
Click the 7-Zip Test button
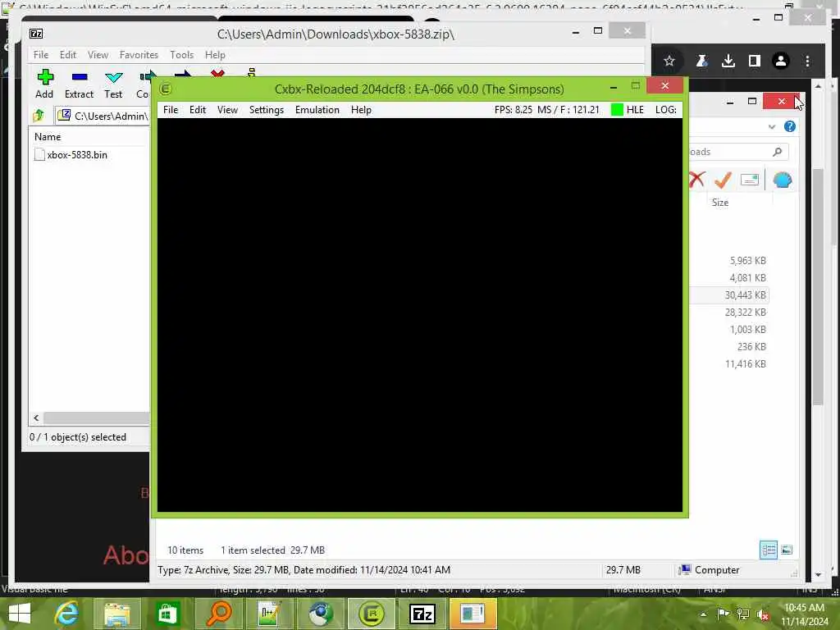(x=113, y=84)
